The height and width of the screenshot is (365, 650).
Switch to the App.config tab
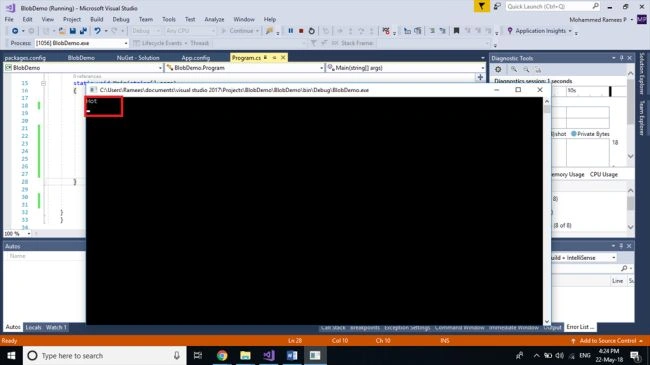(x=196, y=58)
